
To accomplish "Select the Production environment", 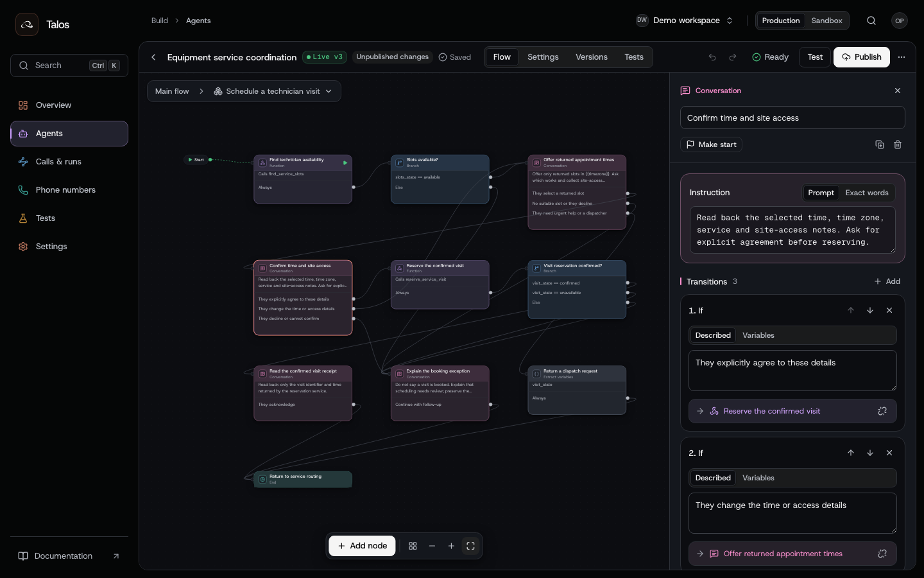I will click(780, 21).
